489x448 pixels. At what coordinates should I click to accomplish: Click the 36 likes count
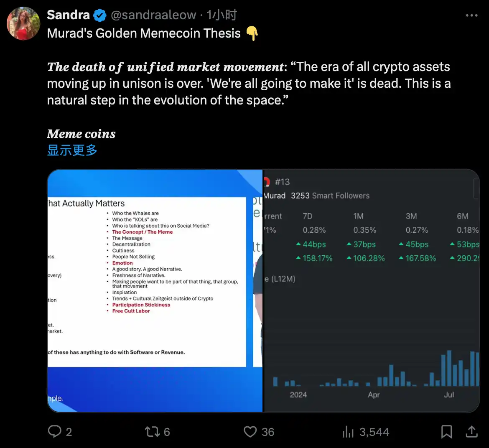pos(268,432)
